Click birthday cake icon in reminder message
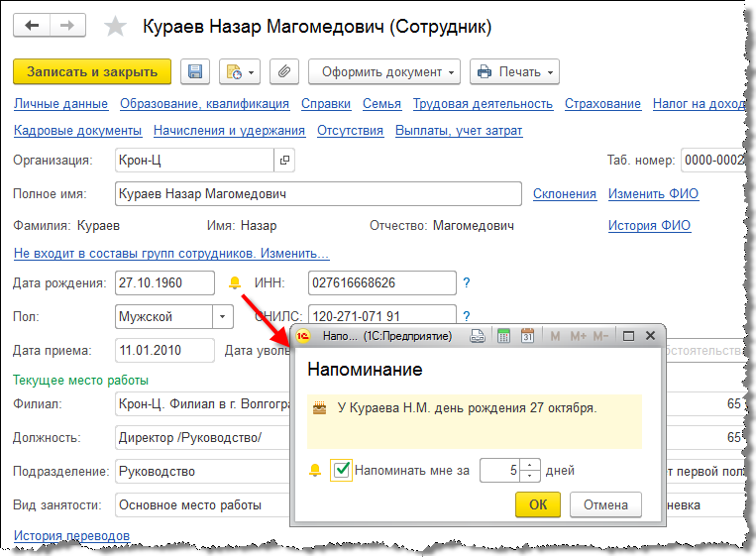Screen dimensions: 756x557 320,408
